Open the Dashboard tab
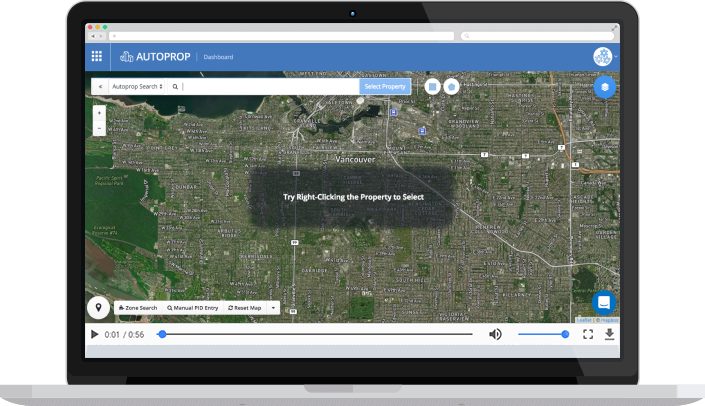Screen dimensions: 705x406 (x=220, y=57)
